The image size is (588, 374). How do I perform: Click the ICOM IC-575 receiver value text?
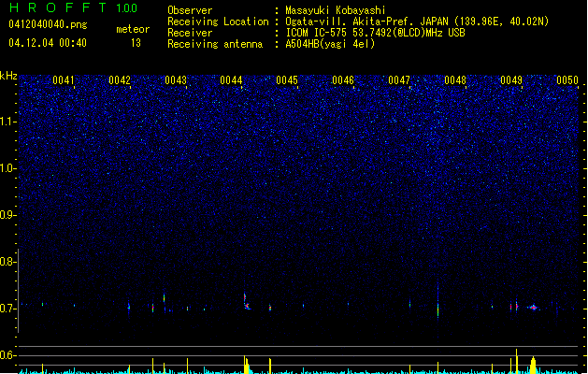tap(375, 33)
